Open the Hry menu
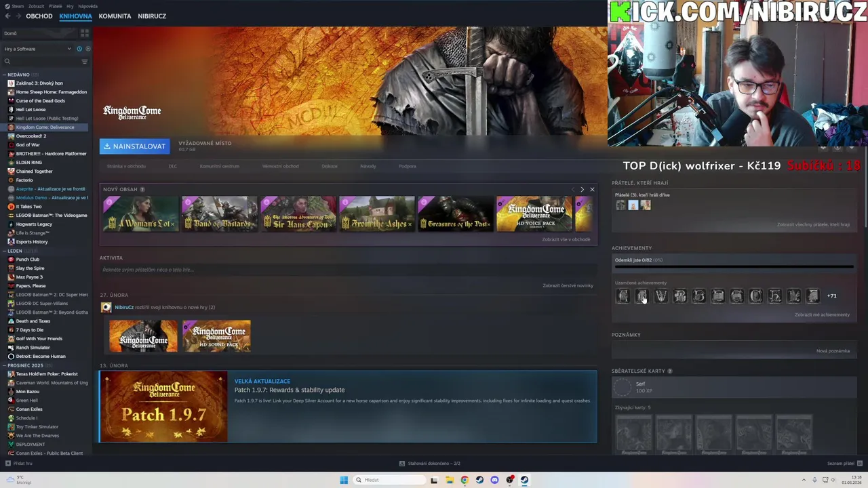This screenshot has height=488, width=868. click(x=70, y=6)
